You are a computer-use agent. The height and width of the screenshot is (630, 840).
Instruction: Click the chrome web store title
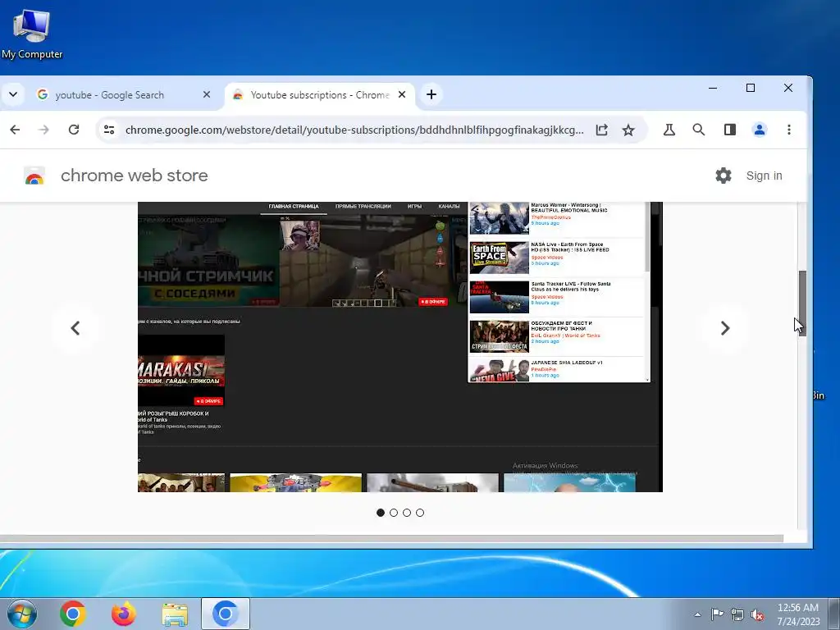coord(135,176)
